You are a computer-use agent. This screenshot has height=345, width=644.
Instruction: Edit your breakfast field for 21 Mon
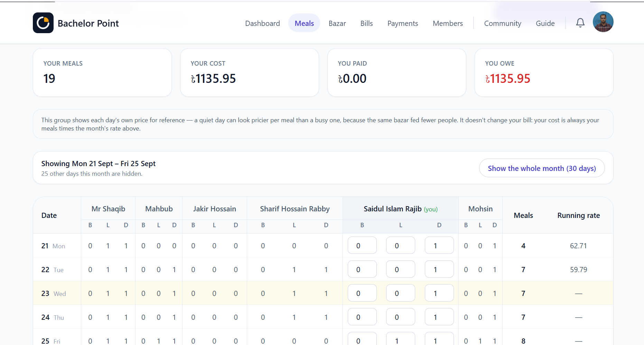click(x=362, y=246)
